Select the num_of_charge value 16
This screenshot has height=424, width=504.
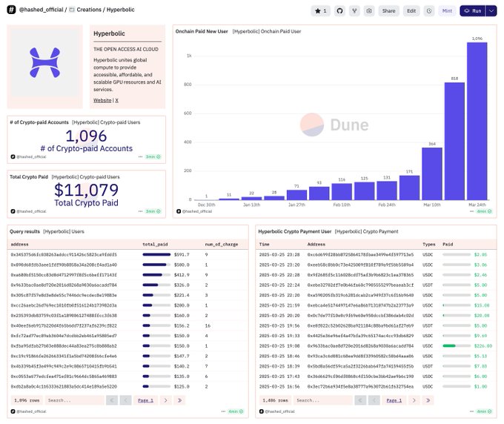tap(208, 325)
